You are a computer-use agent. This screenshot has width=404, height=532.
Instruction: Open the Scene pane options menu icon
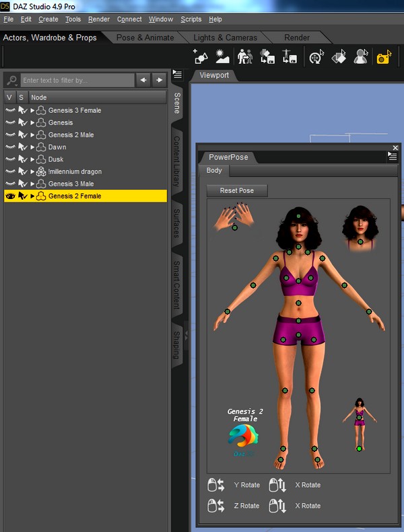pos(177,74)
